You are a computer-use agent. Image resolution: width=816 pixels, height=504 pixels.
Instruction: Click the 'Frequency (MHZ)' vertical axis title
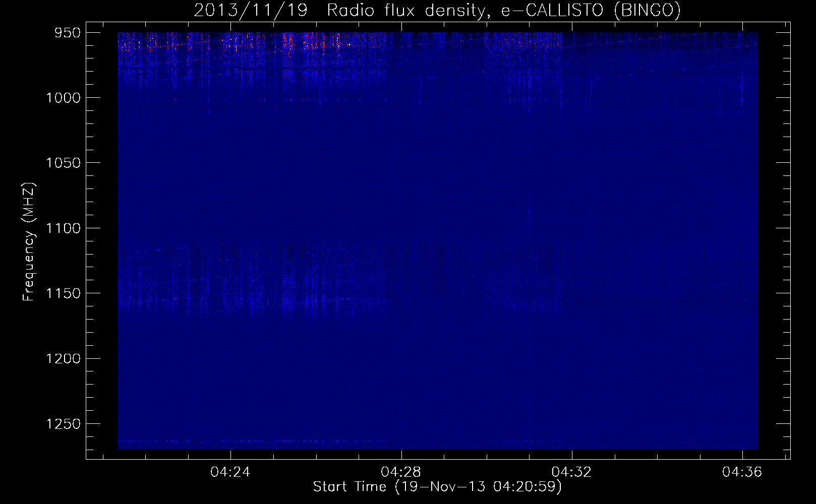coord(29,242)
